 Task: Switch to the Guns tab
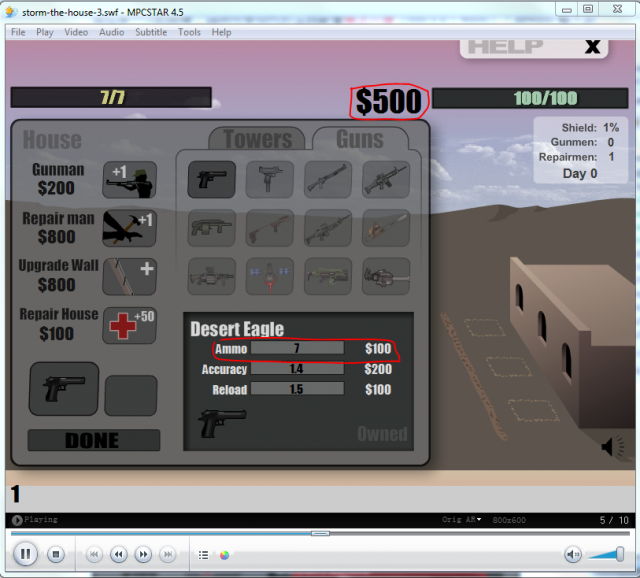point(360,139)
